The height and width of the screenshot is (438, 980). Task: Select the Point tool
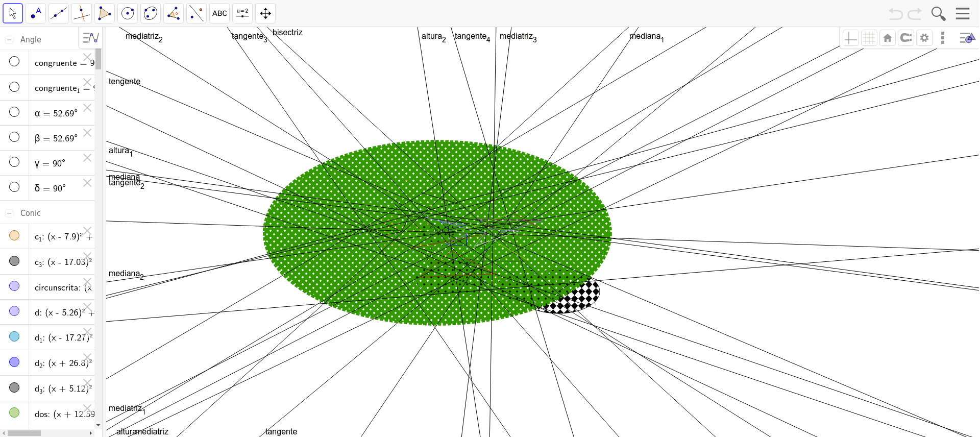(36, 13)
